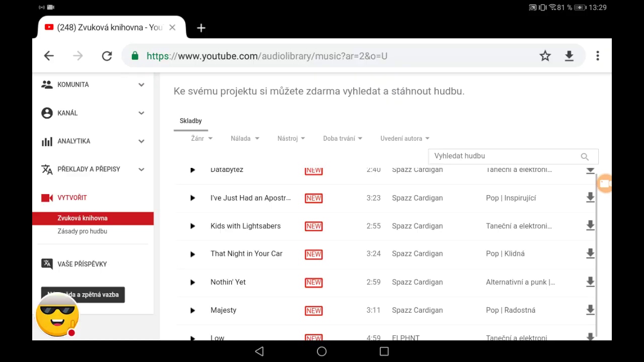Image resolution: width=644 pixels, height=362 pixels.
Task: Expand the Komunita section
Action: point(141,84)
